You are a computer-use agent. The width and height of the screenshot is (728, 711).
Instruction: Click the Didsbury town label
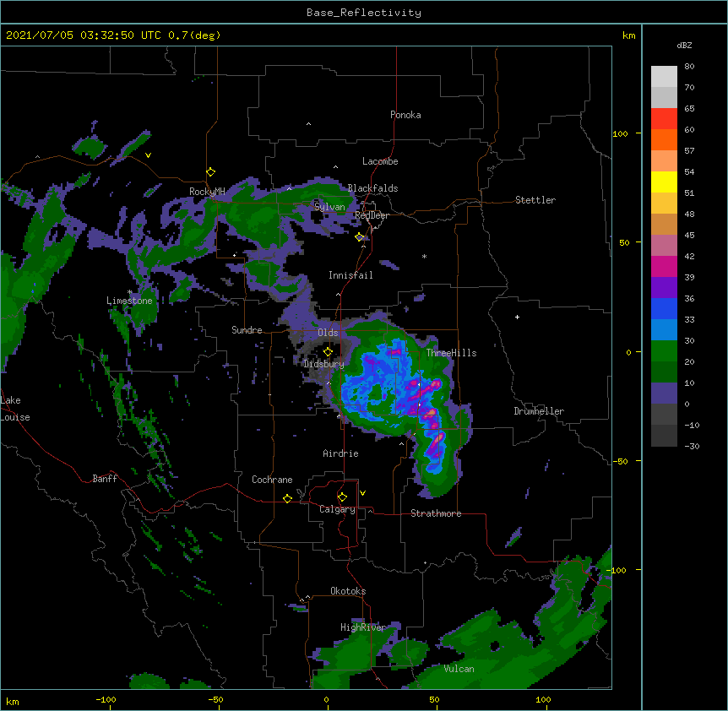click(324, 364)
